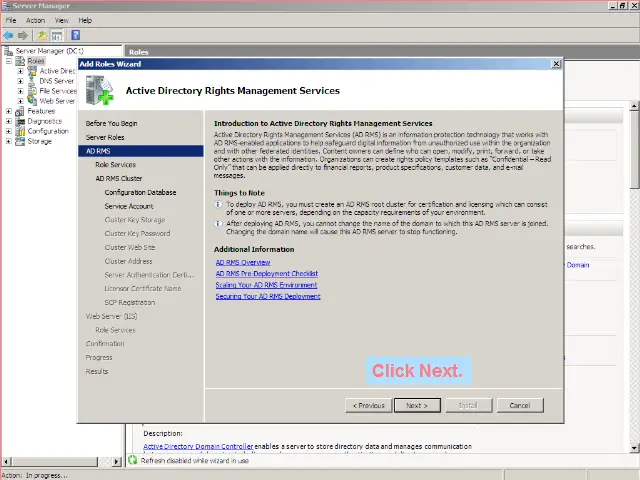Click the Next button

417,405
